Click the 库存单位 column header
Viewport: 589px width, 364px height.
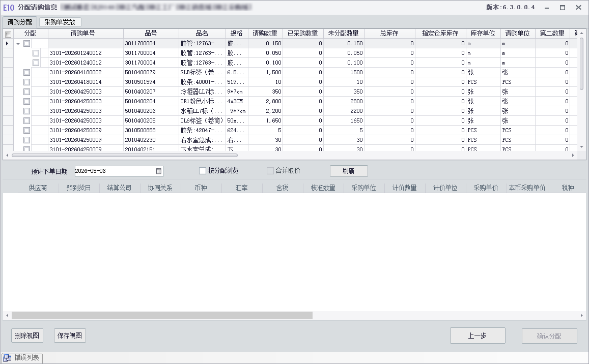coord(483,34)
